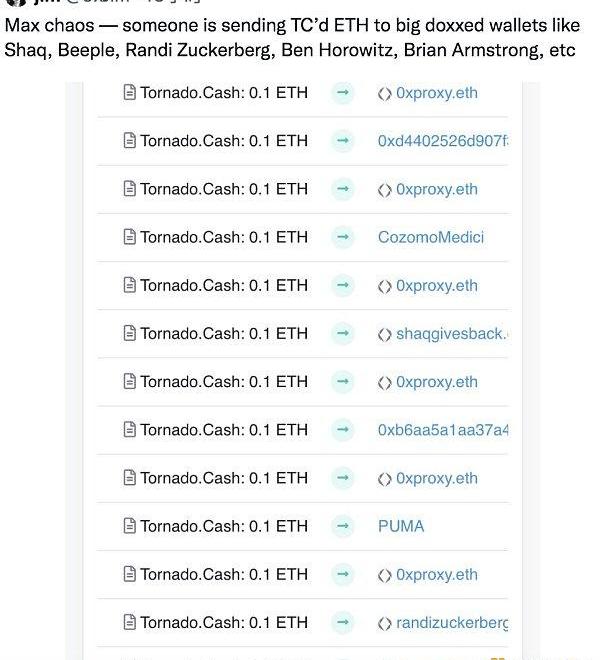Screen dimensions: 600x660
Task: Click the document icon in the randizuckerberg row
Action: pos(129,623)
